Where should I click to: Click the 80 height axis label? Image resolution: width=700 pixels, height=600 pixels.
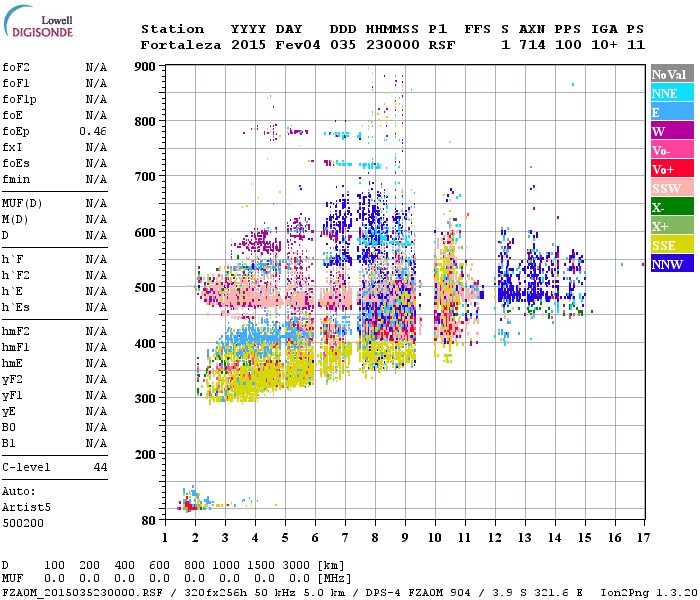click(x=148, y=521)
